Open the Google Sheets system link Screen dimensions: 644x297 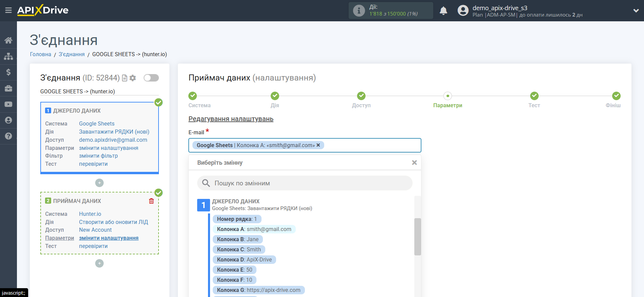click(97, 123)
